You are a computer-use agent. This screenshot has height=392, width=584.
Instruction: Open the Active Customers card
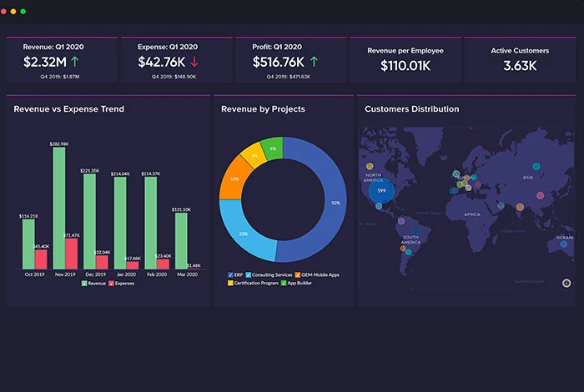pos(519,58)
